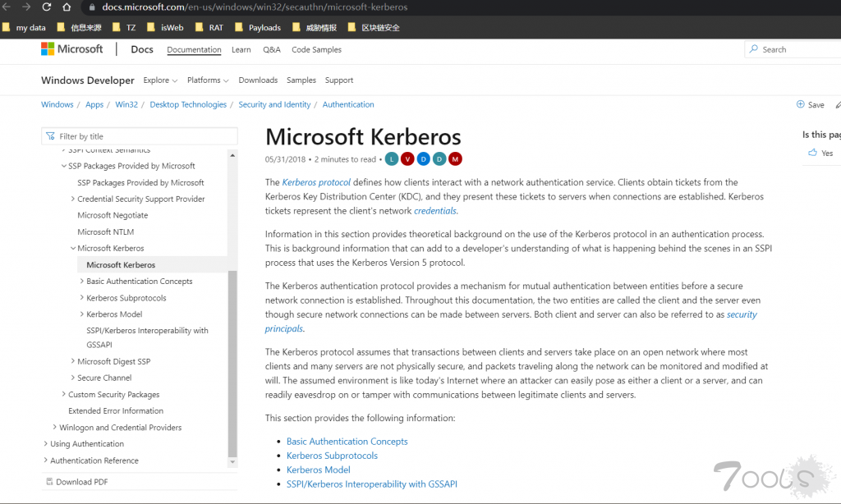Screen dimensions: 841x504
Task: Open the Payloads bookmark folder
Action: pos(258,27)
